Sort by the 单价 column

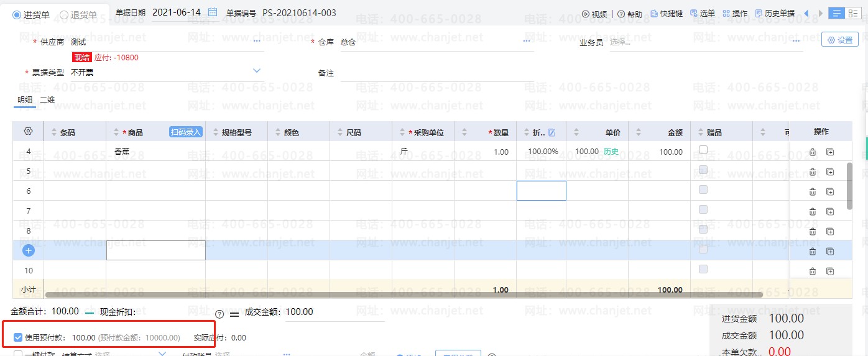click(575, 132)
